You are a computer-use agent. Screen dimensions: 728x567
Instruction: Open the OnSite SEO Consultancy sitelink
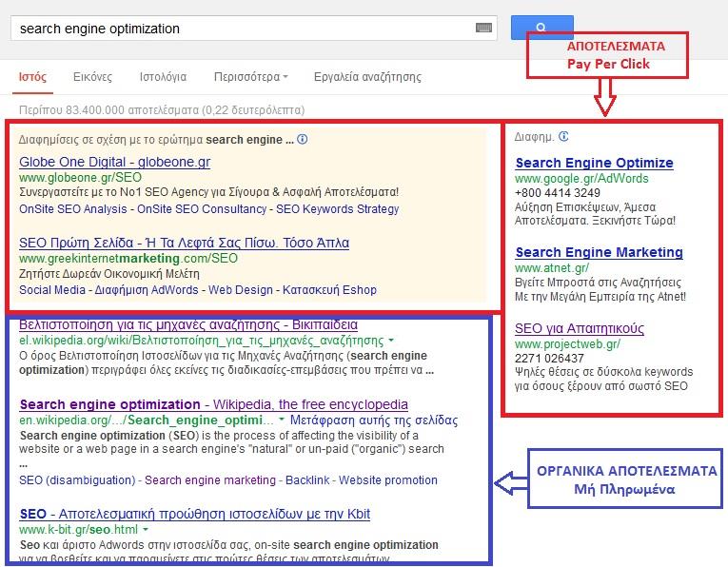202,209
